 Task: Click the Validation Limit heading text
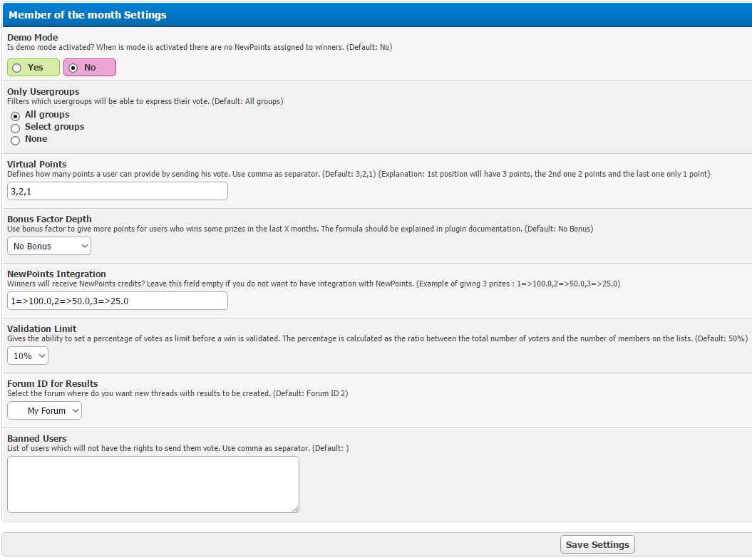point(41,328)
